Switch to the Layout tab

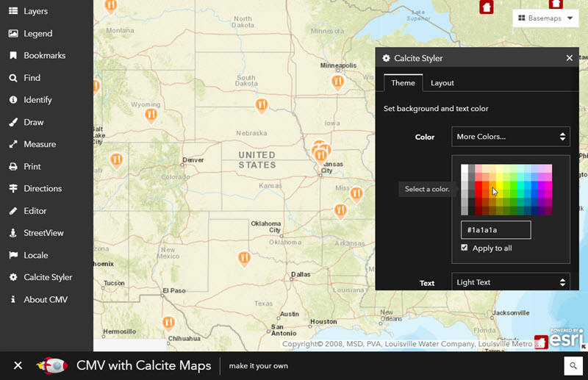442,83
